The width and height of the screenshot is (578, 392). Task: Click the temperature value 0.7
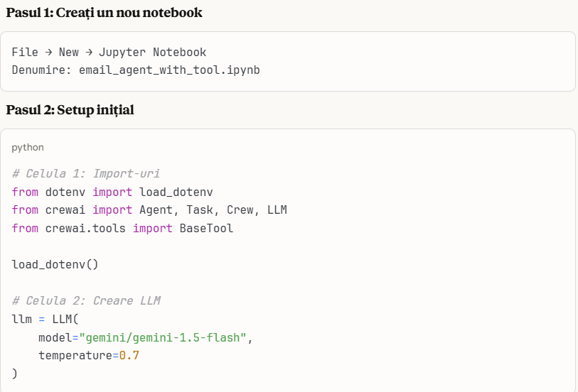pyautogui.click(x=129, y=355)
